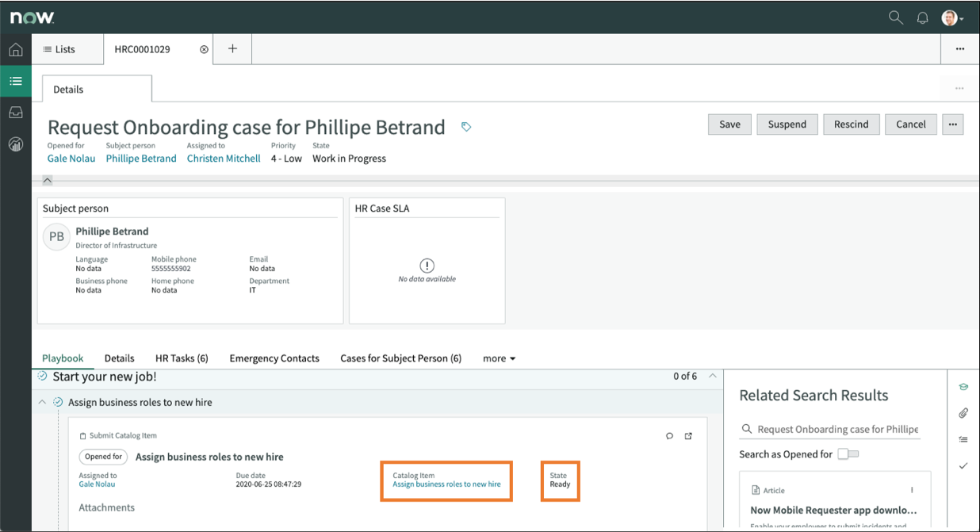Click the Mobile phone number 5555555902
Image resolution: width=980 pixels, height=532 pixels.
pyautogui.click(x=173, y=269)
